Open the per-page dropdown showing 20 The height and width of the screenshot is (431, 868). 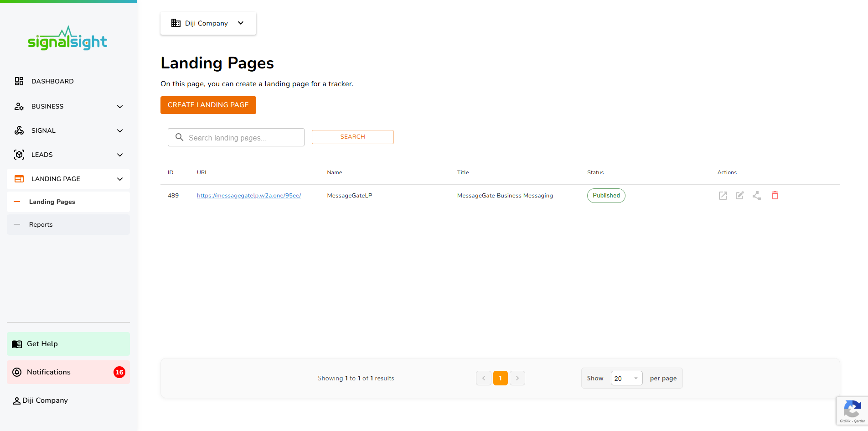point(626,378)
